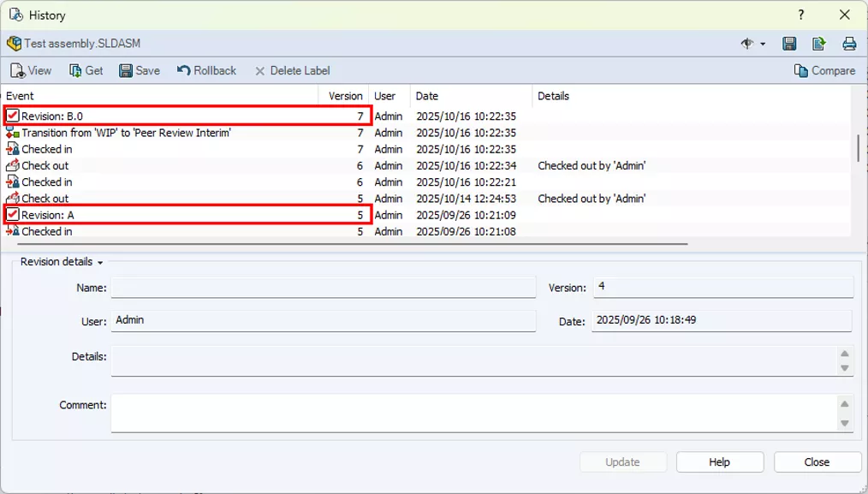Click the Close button at the bottom
This screenshot has height=494, width=868.
pos(817,461)
